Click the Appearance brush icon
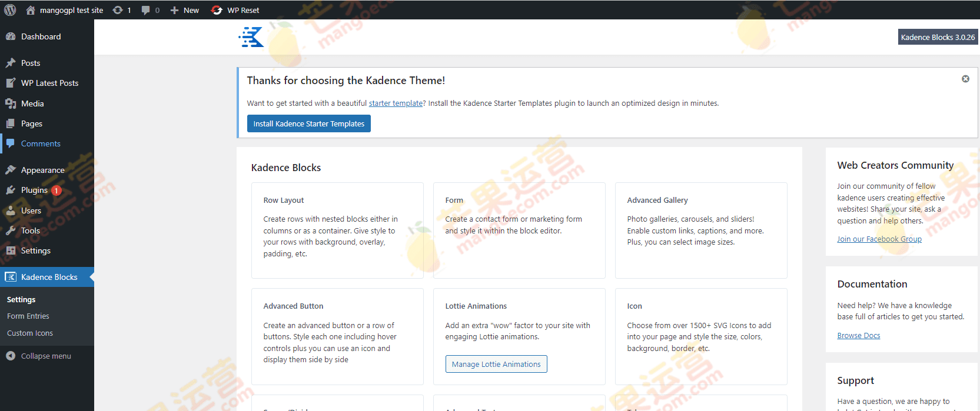 point(11,170)
